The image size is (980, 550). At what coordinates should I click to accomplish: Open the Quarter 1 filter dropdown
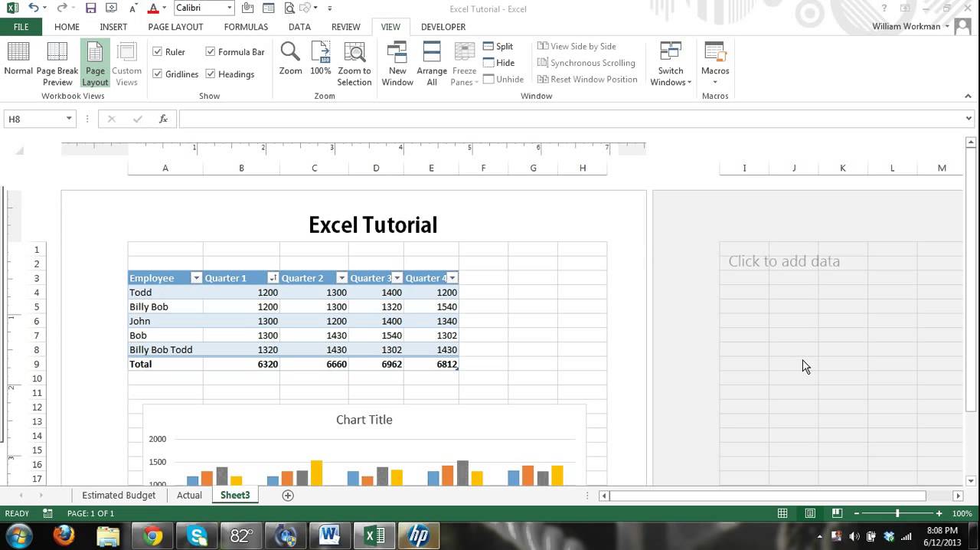point(273,278)
